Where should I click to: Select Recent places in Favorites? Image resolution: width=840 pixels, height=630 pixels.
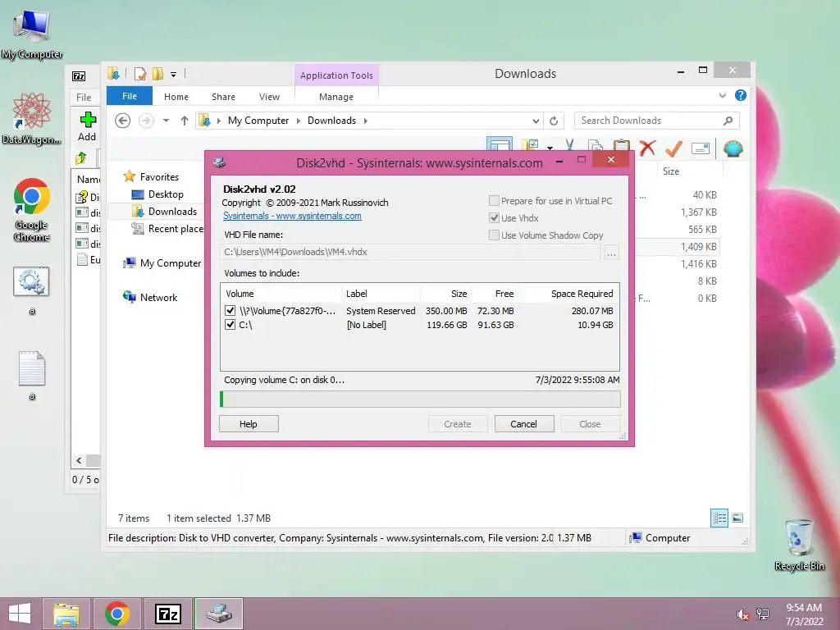[x=167, y=229]
